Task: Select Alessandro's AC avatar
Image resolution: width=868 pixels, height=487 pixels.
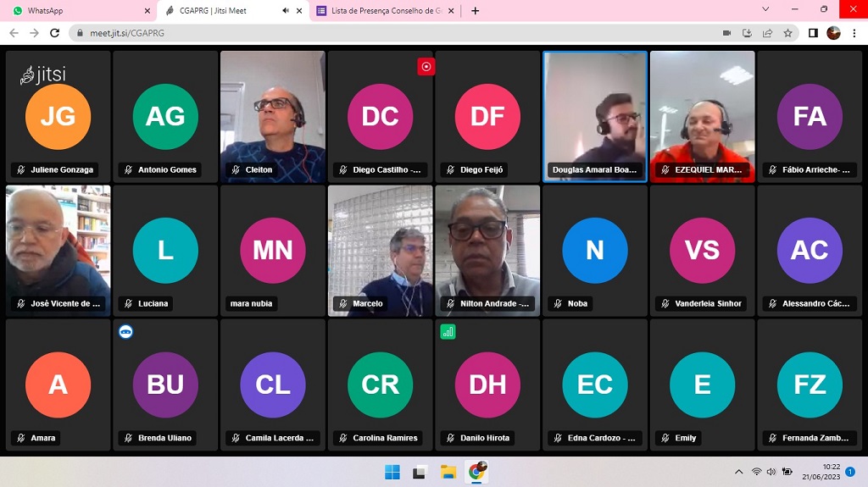Action: click(810, 250)
